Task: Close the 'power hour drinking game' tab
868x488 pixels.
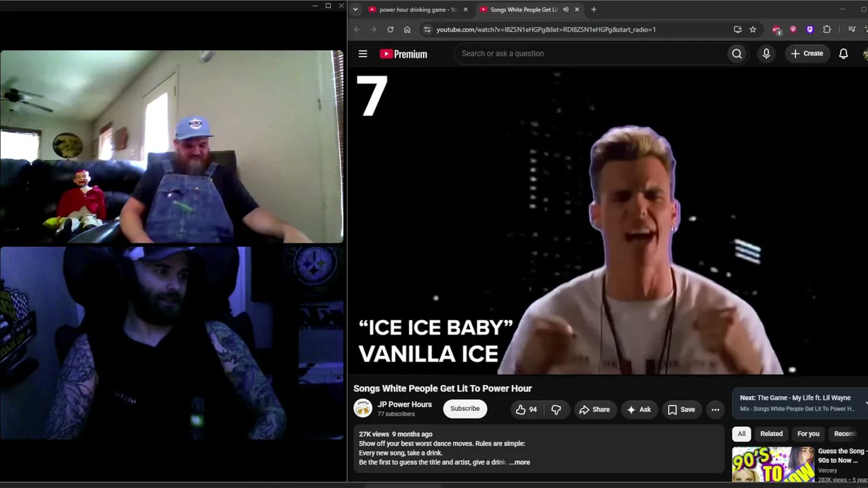Action: click(x=465, y=9)
